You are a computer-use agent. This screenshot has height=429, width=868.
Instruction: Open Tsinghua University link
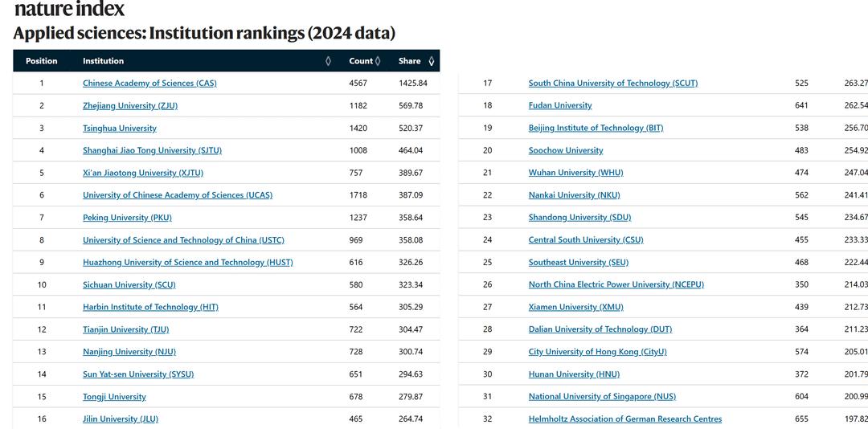coord(120,128)
